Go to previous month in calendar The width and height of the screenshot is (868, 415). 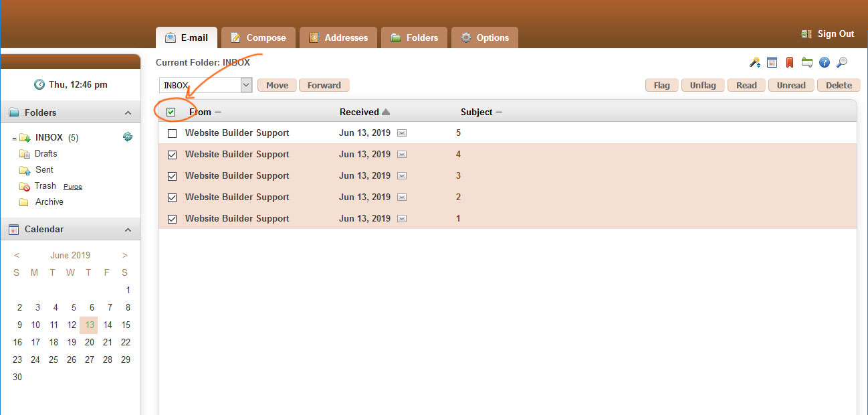[17, 255]
